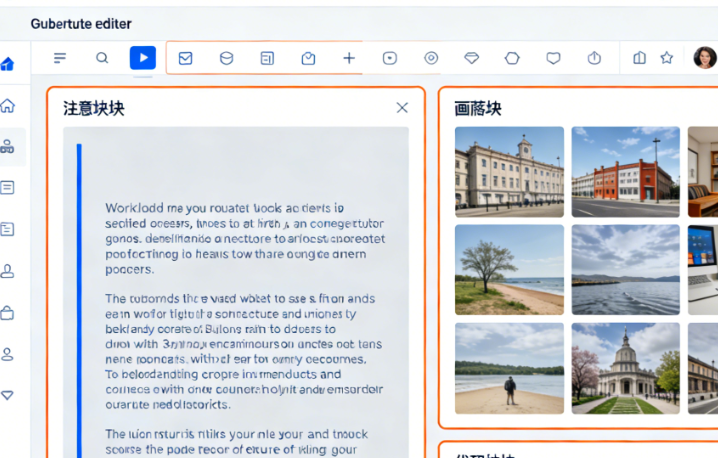Click the shield icon in toolbar
This screenshot has width=718, height=458.
(x=553, y=58)
